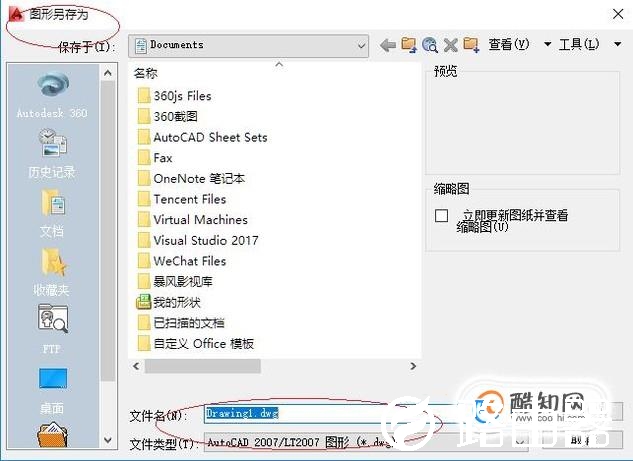Viewport: 633px width, 461px height.
Task: Toggle 立即更新图纸并查看缩略图 checkbox
Action: tap(441, 216)
